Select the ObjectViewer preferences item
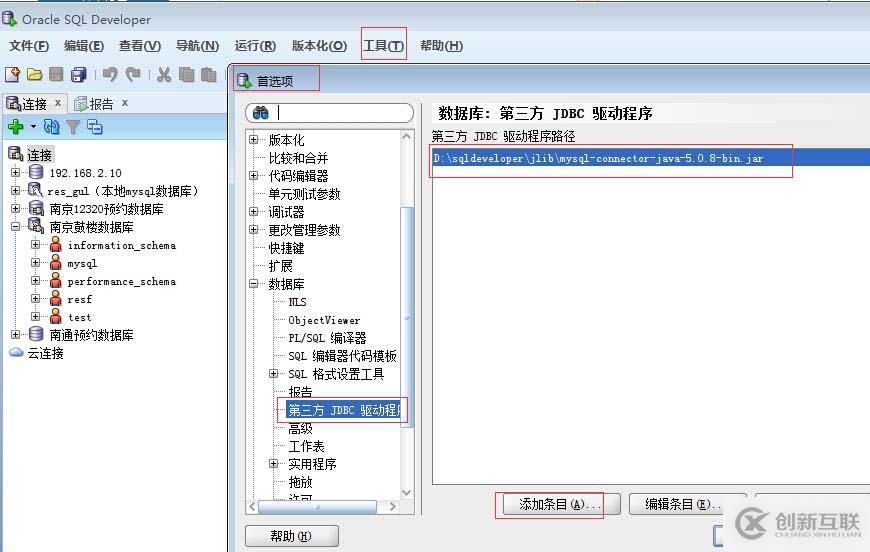The width and height of the screenshot is (870, 552). (x=324, y=320)
